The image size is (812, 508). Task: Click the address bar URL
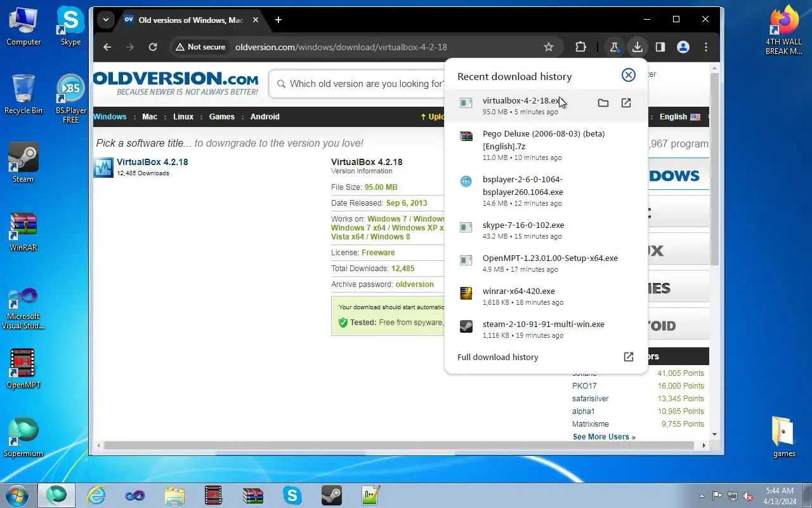[341, 47]
